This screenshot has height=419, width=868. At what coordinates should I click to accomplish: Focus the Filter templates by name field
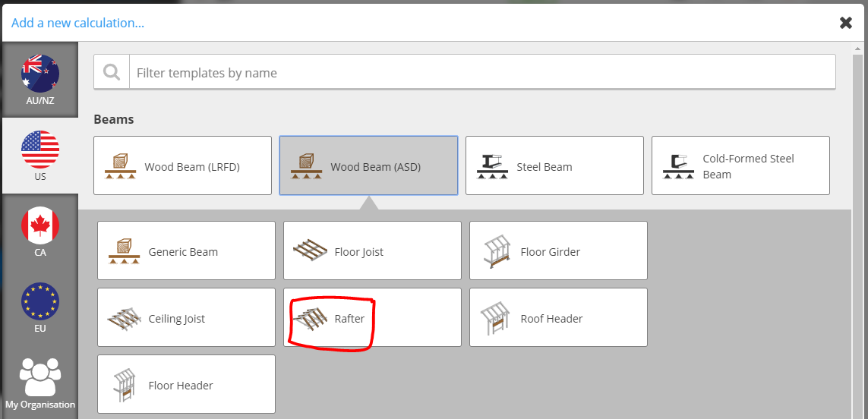(x=482, y=72)
